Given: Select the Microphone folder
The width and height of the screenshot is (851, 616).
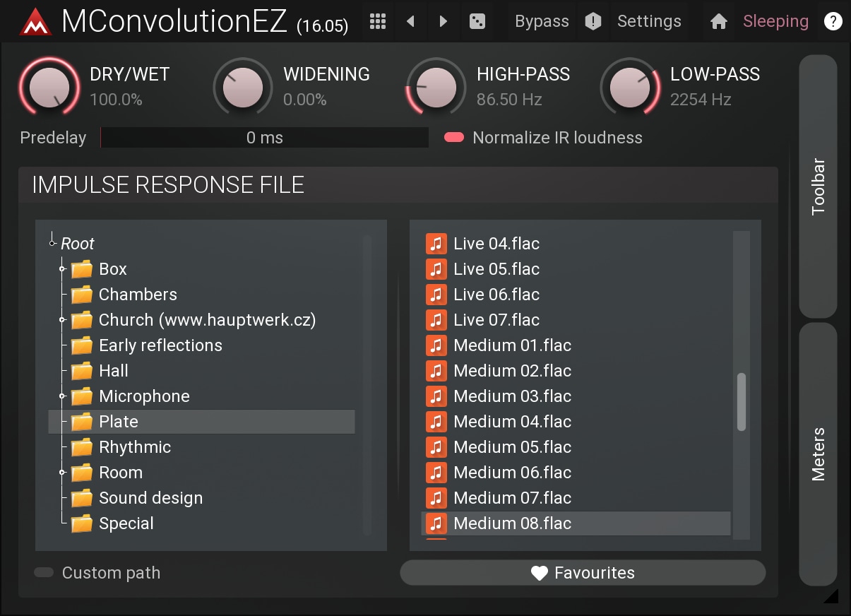Looking at the screenshot, I should coord(144,396).
